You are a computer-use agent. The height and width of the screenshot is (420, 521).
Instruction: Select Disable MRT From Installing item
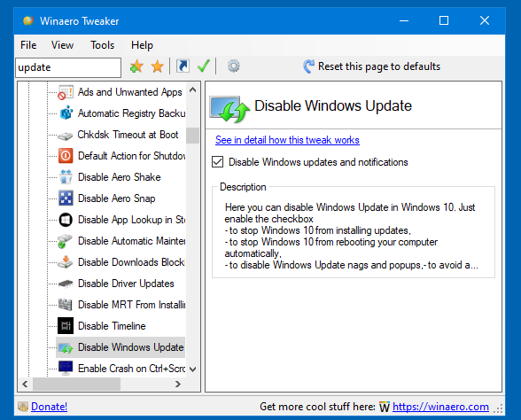(x=131, y=305)
